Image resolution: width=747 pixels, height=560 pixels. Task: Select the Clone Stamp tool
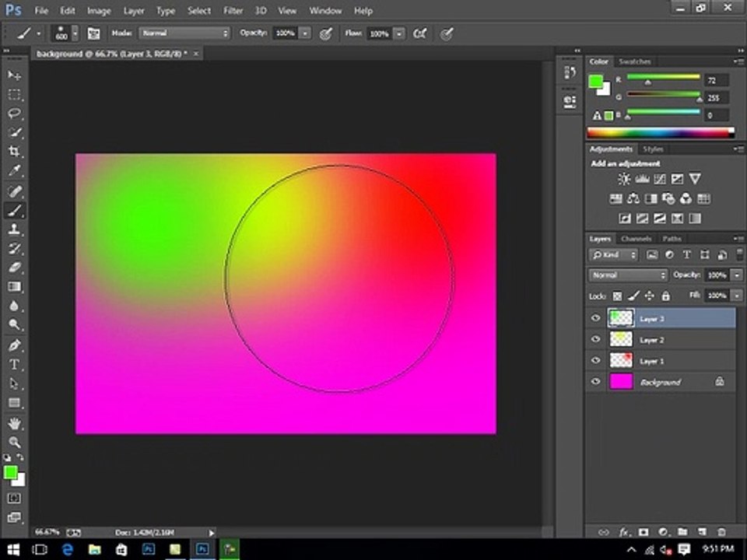[14, 229]
